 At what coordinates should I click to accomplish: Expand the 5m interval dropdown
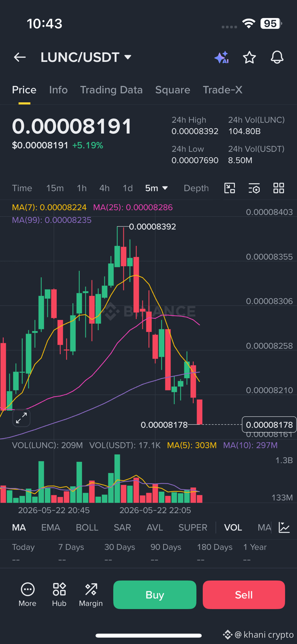click(156, 188)
